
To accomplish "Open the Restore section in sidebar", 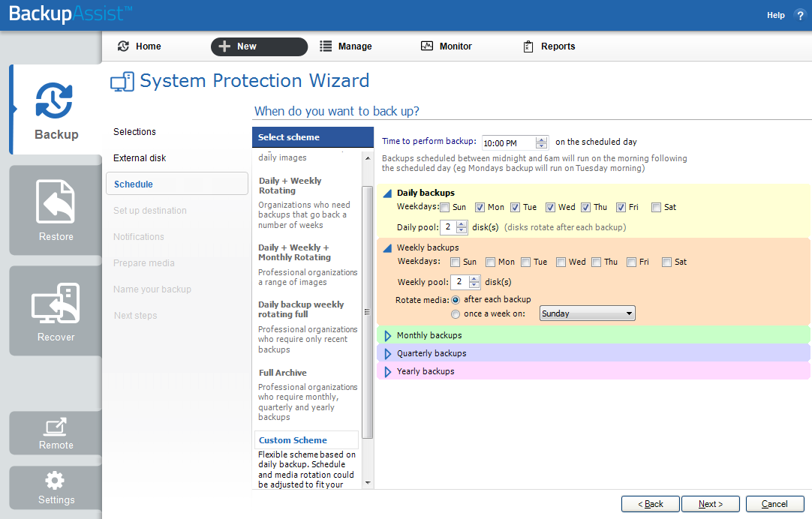I will click(x=56, y=211).
